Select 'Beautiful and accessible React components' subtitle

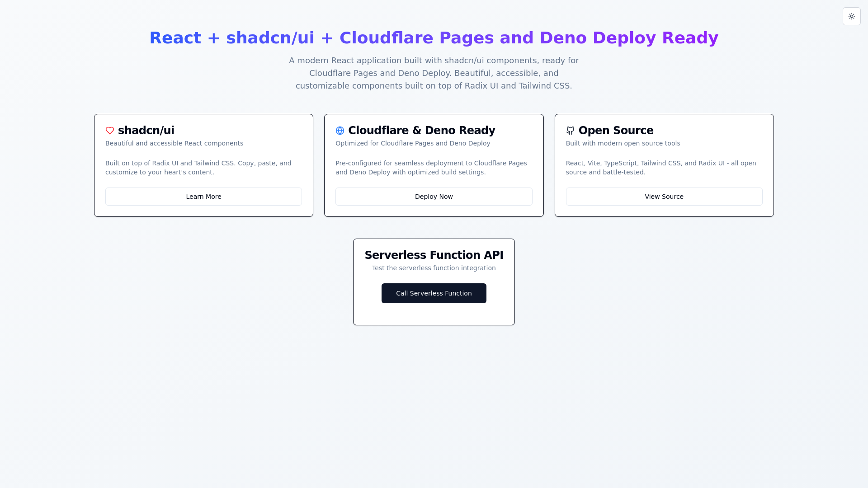point(174,143)
